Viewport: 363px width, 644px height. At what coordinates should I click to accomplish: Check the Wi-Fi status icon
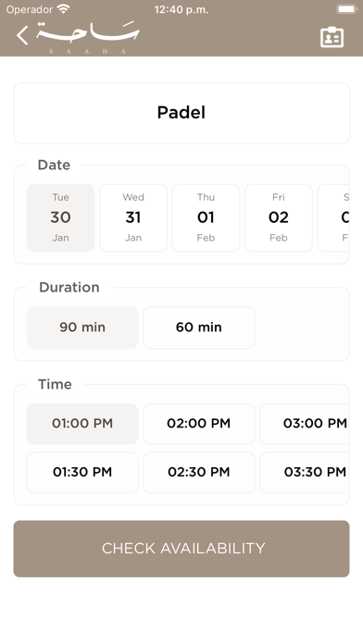[x=63, y=9]
